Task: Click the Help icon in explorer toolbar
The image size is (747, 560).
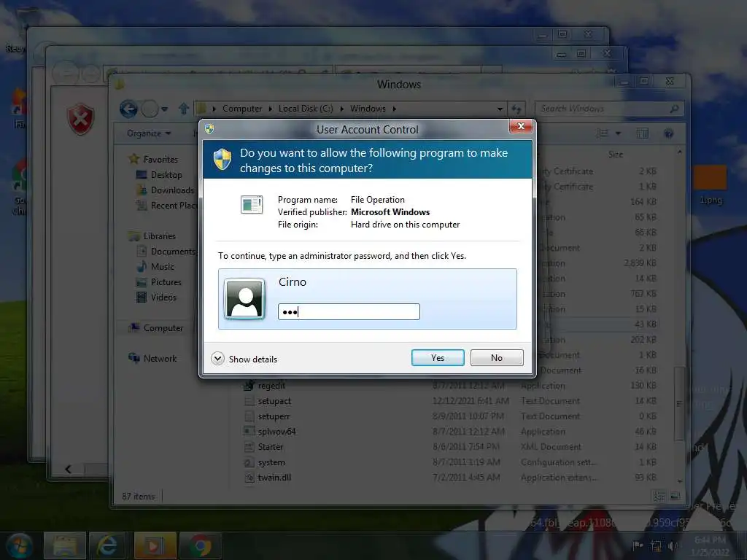Action: [x=668, y=133]
